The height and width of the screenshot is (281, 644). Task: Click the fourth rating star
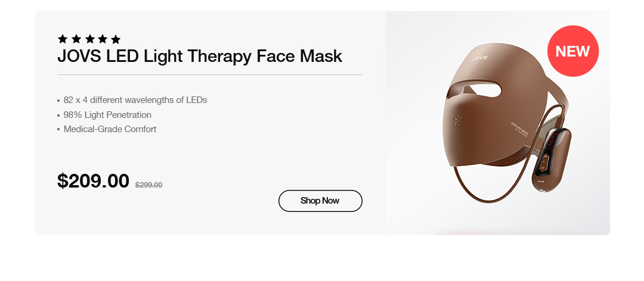[x=103, y=39]
